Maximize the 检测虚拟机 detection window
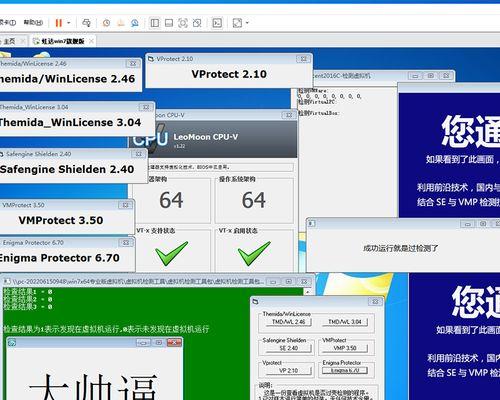The image size is (500, 400). pos(430,76)
